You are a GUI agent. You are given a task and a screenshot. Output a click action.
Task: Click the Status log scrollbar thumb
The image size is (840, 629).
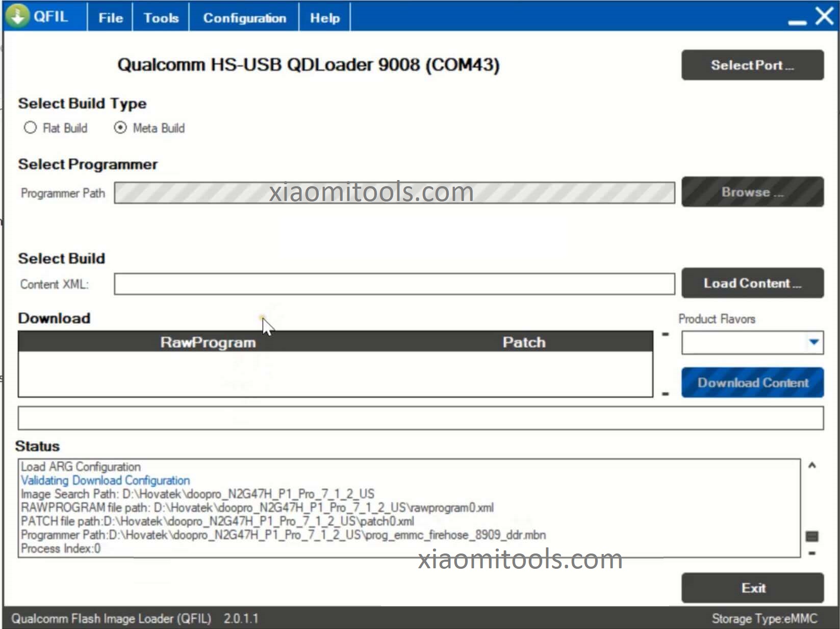click(811, 536)
